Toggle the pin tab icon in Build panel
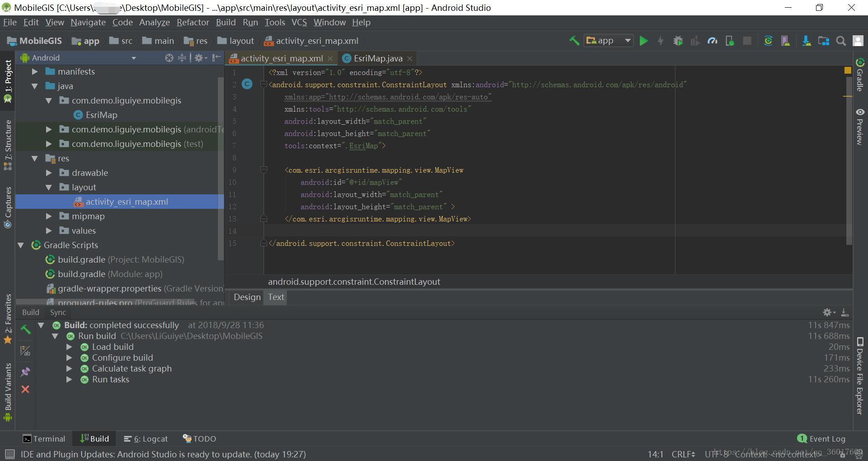 tap(25, 372)
